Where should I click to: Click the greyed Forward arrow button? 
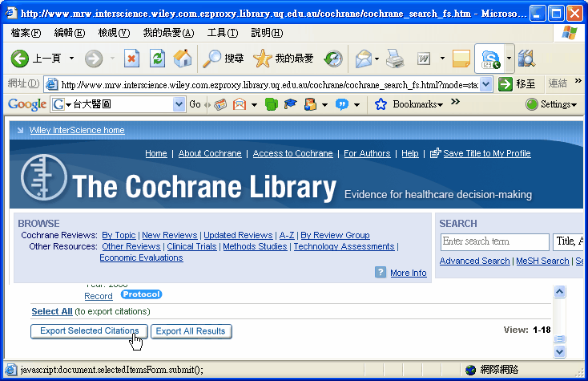pyautogui.click(x=94, y=59)
